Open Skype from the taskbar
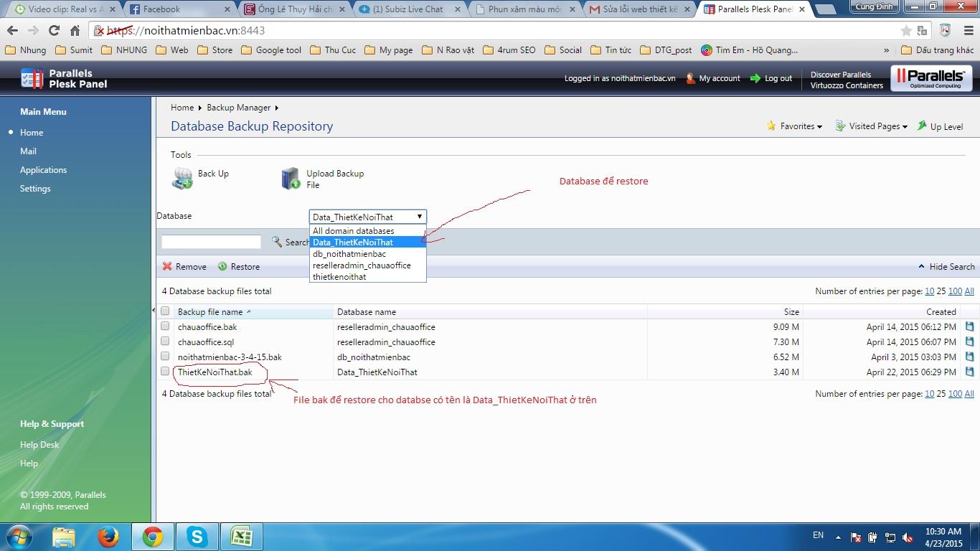 (197, 537)
